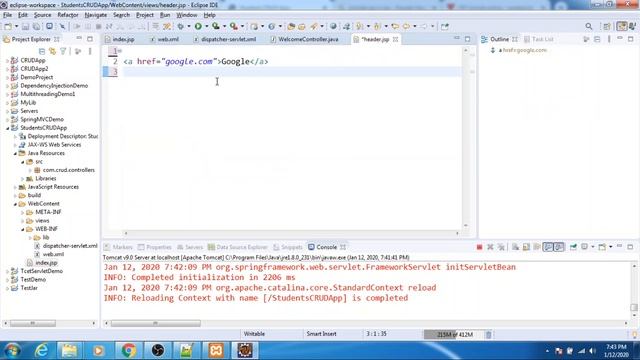Toggle Pin Console icon

573,247
